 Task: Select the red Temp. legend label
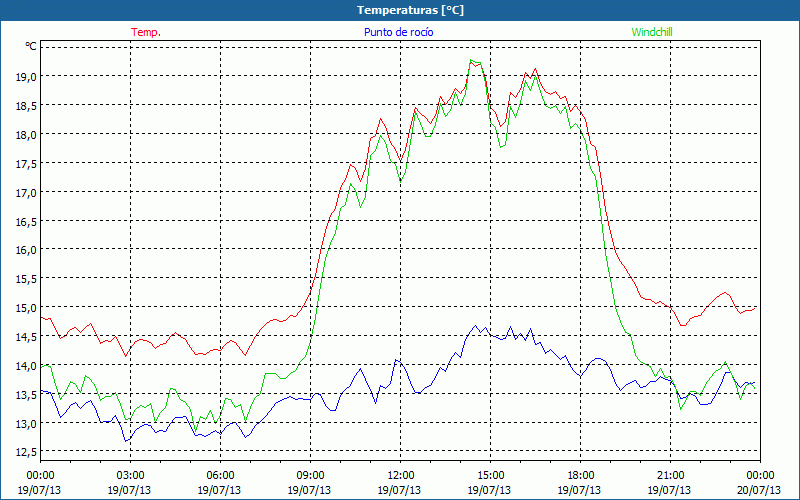click(x=146, y=32)
